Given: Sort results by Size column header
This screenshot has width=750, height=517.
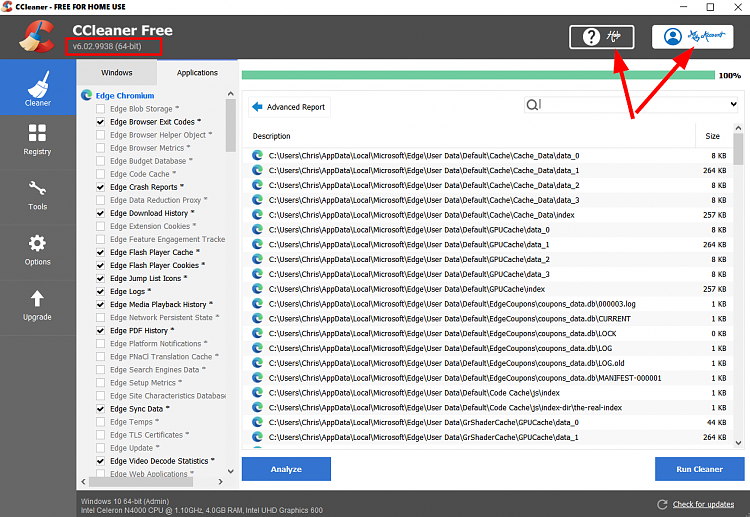Looking at the screenshot, I should [712, 136].
